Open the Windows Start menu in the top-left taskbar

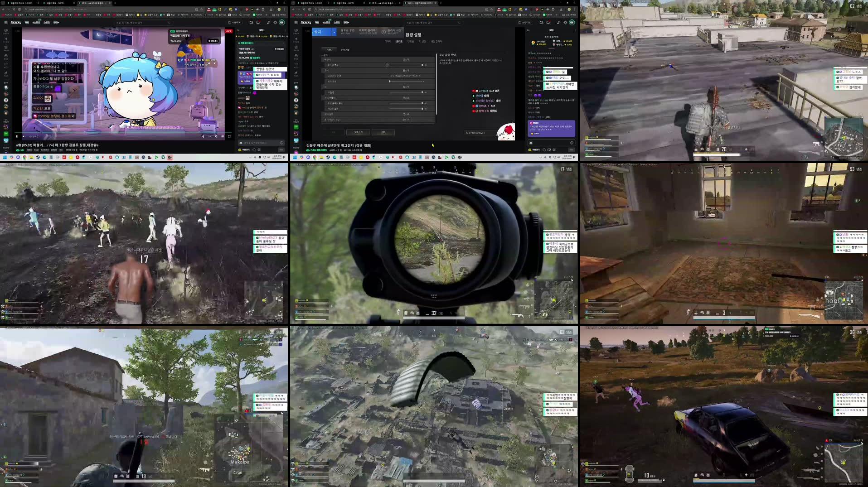(x=5, y=157)
